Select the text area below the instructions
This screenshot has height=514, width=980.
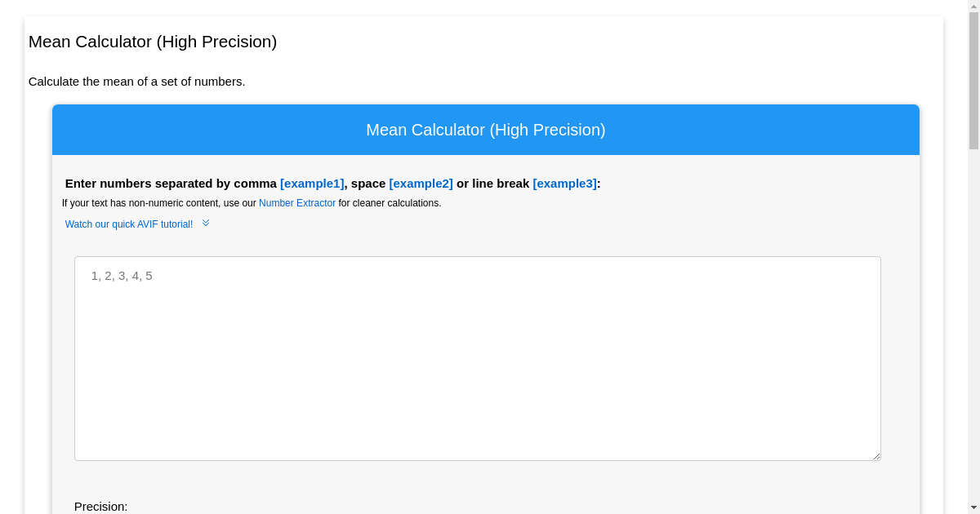[478, 359]
